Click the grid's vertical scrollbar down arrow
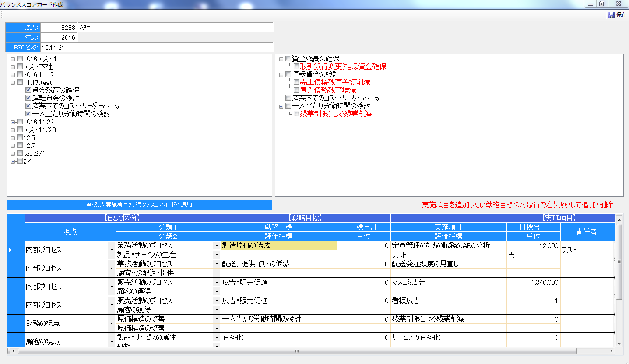Image resolution: width=629 pixels, height=364 pixels. (x=619, y=344)
